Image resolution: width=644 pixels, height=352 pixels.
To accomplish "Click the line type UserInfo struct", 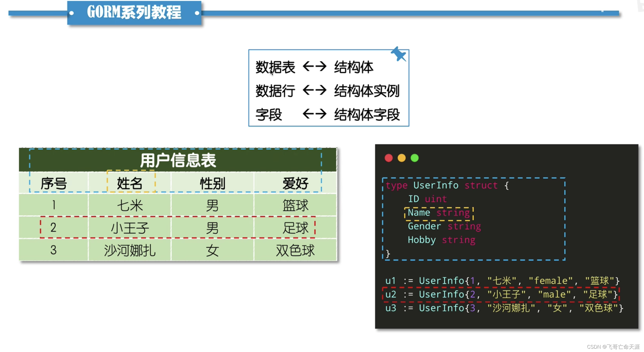I will (x=447, y=185).
